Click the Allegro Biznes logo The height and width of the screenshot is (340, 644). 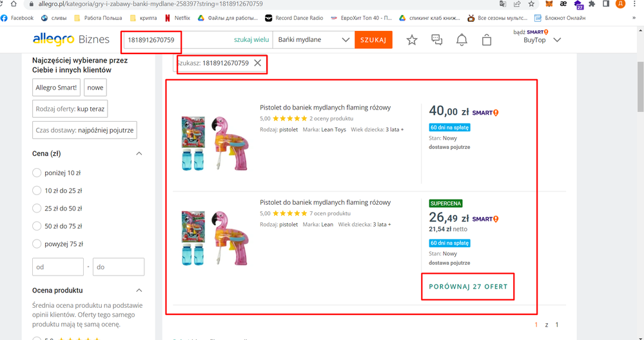(x=71, y=39)
